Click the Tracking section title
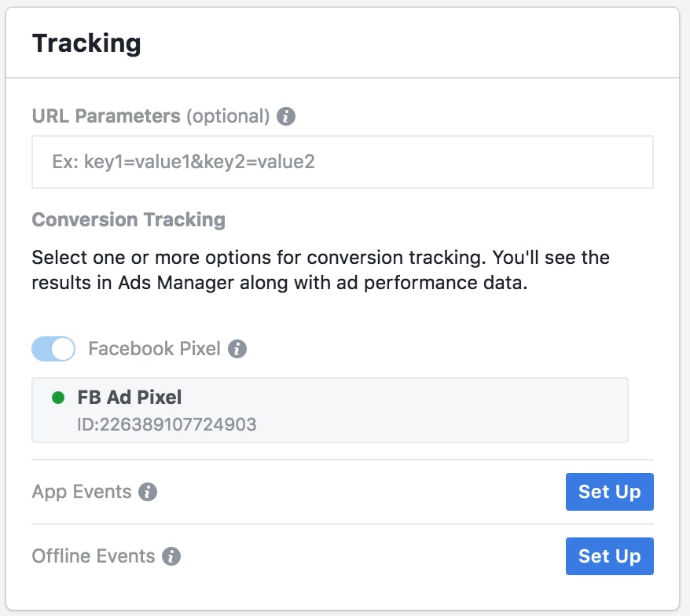The width and height of the screenshot is (690, 616). tap(86, 43)
